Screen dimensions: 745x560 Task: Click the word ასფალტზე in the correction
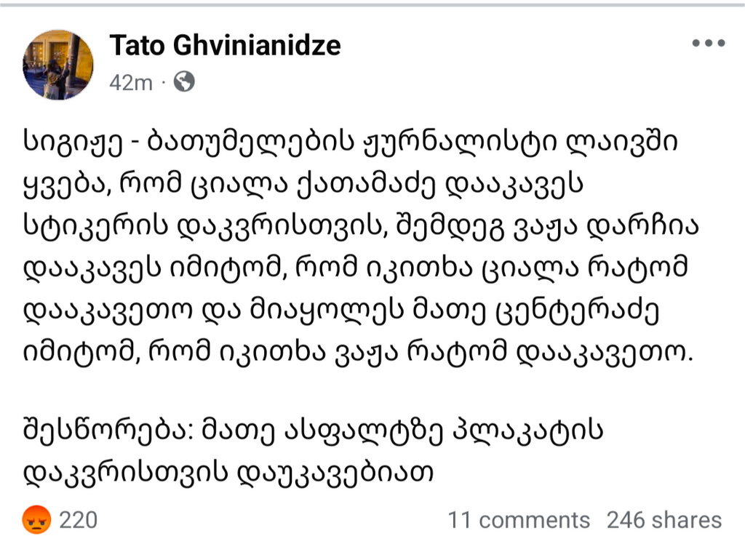363,431
